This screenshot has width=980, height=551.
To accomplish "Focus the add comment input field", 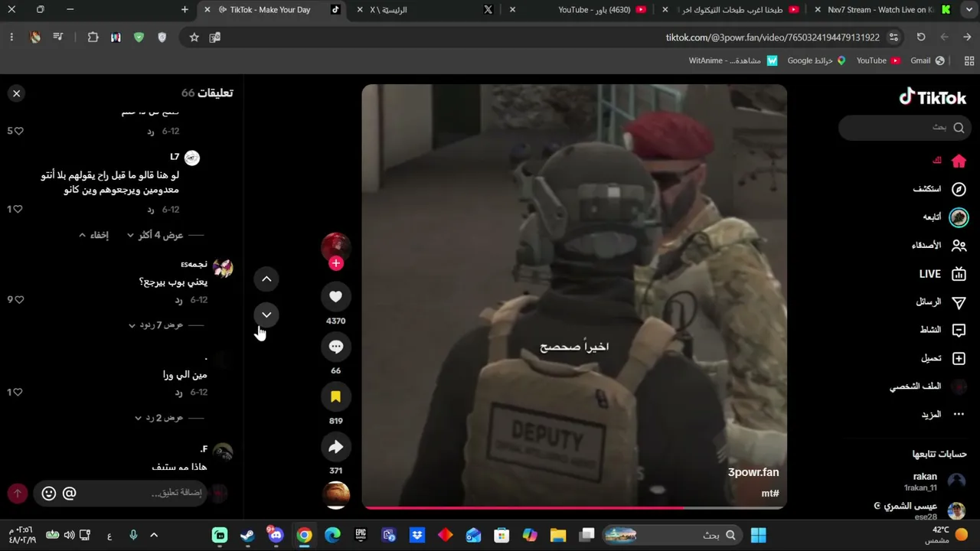I will click(x=120, y=494).
